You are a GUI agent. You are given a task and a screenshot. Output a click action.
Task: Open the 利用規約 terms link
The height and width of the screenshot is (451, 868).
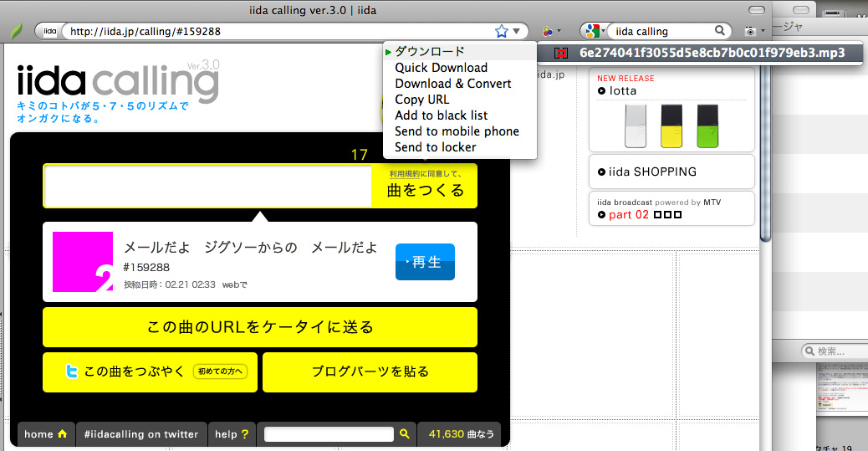(405, 174)
